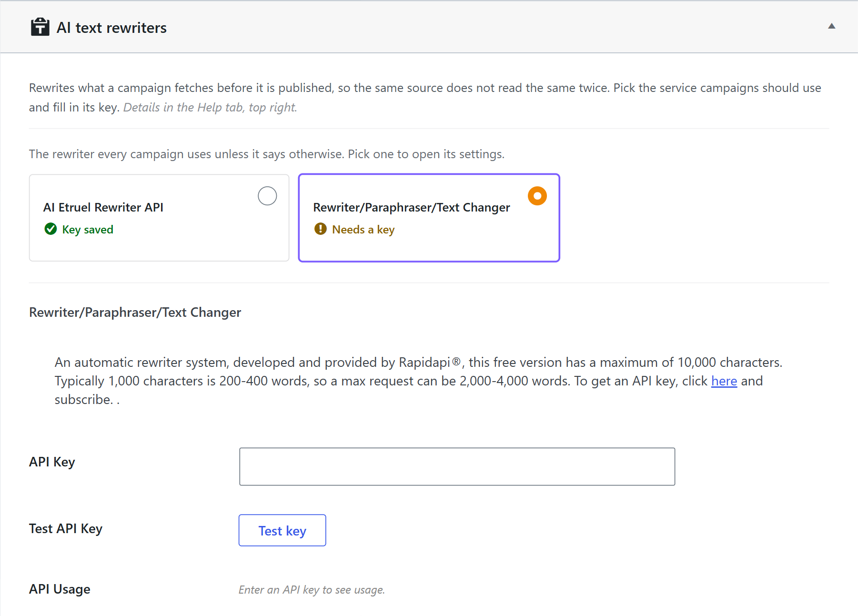Click the Rewriter/Paraphraser/Text Changer section heading
Viewport: 858px width, 616px height.
[135, 313]
